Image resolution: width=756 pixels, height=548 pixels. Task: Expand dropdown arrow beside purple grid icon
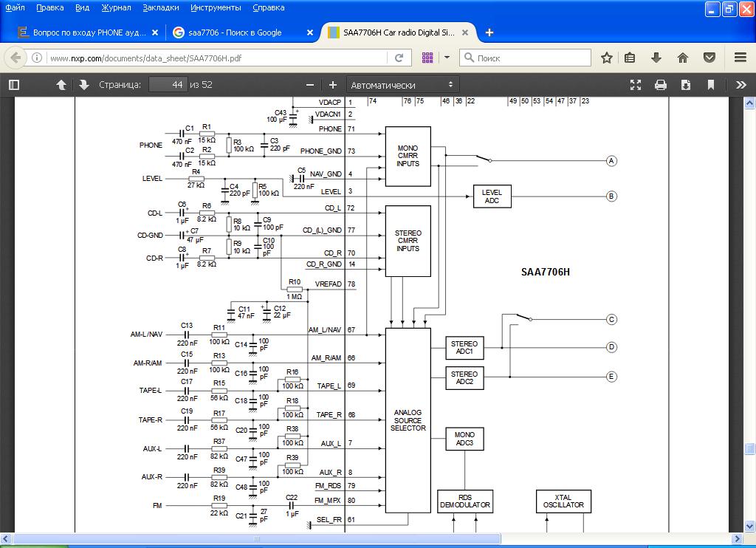(x=447, y=58)
